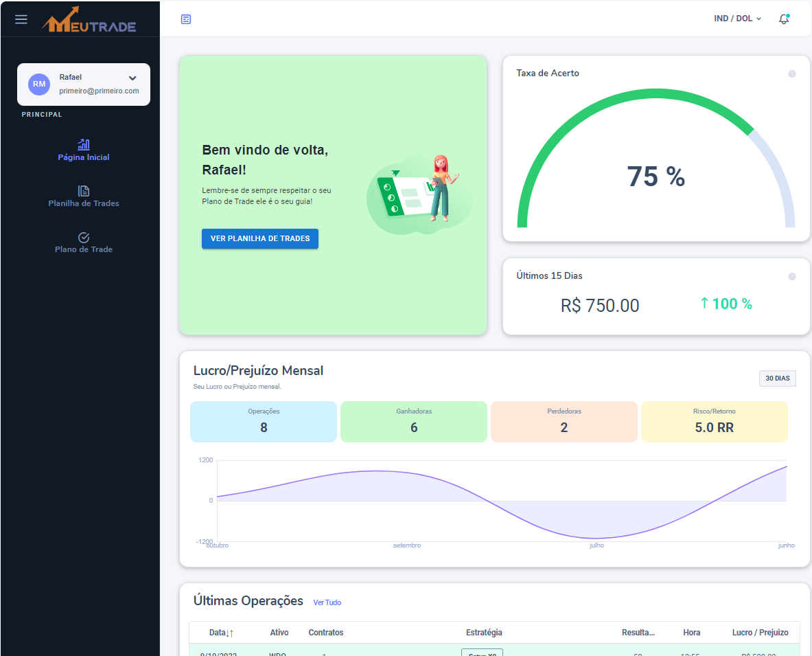Open Planilha de Trades via its sidebar icon
Screen dimensions: 812x656
(83, 192)
